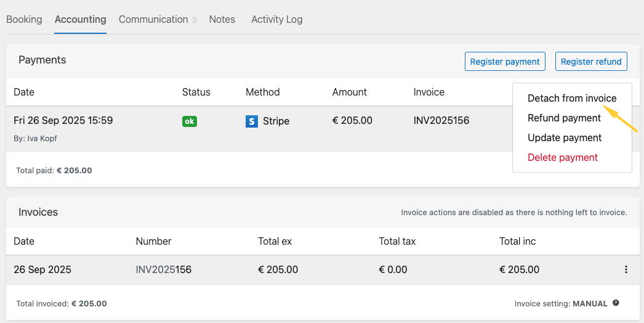Select the payment dated Fri 26 Sep 2025
The width and height of the screenshot is (644, 323).
[x=63, y=120]
